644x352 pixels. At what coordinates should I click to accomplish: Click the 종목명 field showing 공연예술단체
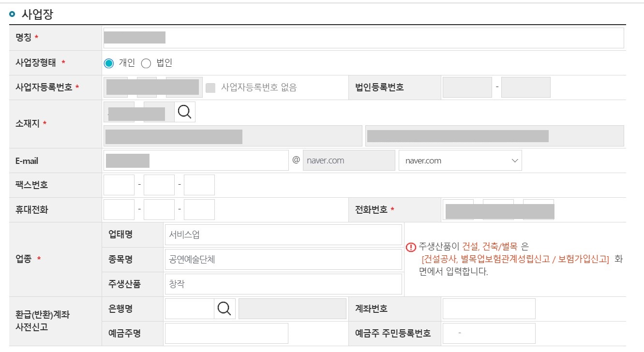pos(283,259)
